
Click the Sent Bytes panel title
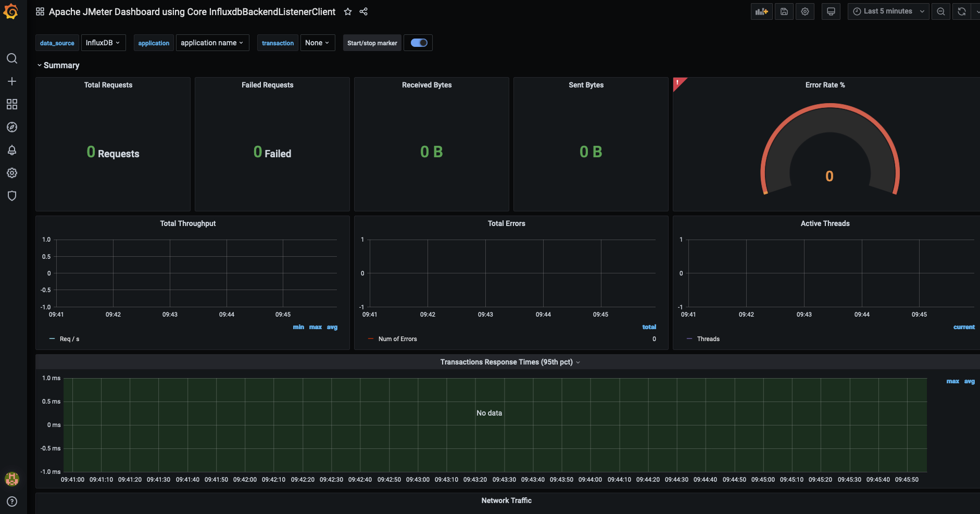tap(586, 85)
